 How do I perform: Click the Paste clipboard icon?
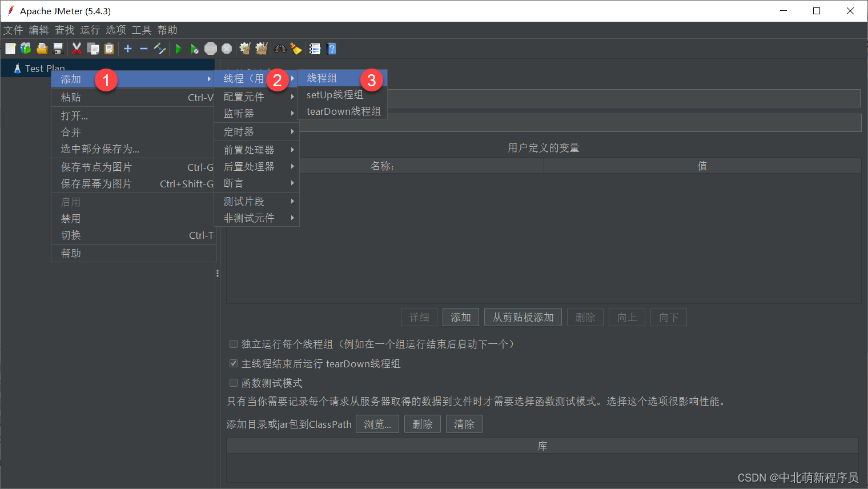coord(108,49)
